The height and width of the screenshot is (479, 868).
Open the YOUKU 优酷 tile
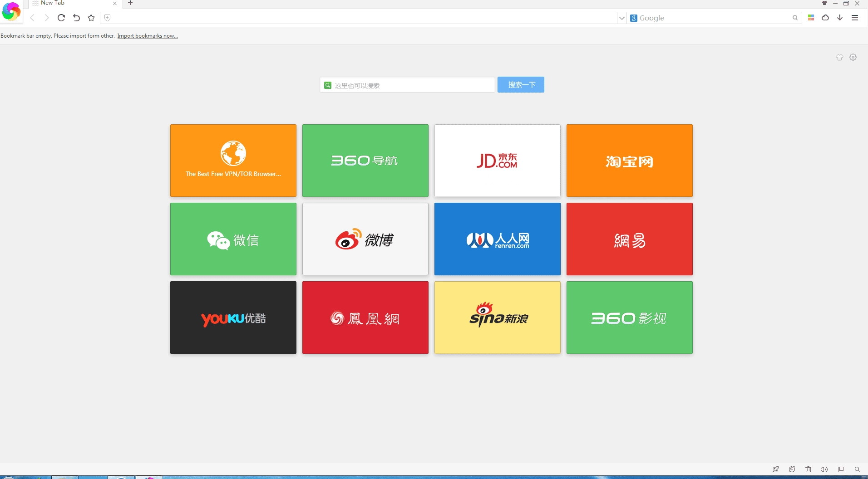tap(233, 318)
